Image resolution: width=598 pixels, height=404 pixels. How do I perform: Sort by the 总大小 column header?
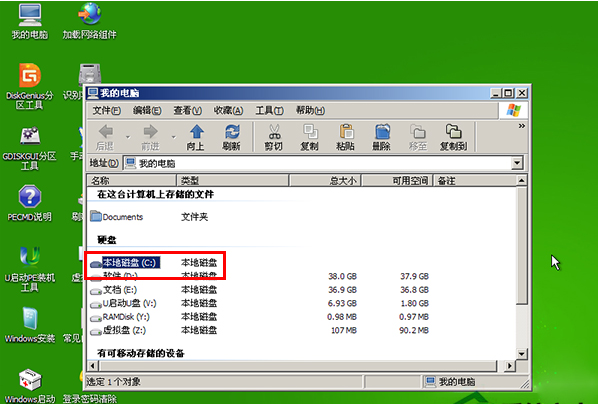tap(325, 180)
